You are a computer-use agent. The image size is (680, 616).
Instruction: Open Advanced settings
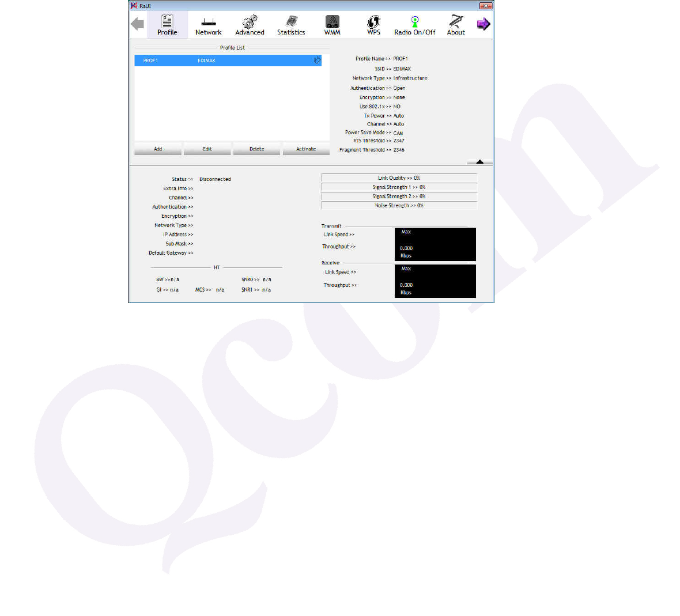250,25
